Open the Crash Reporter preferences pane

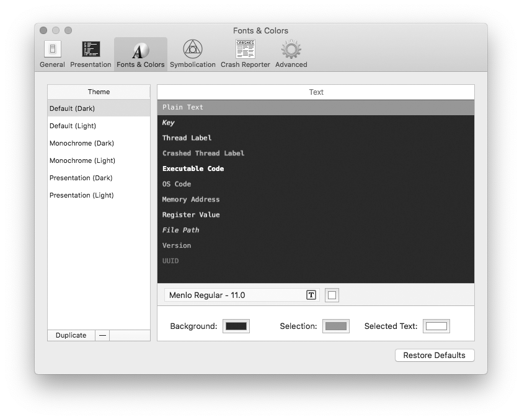(x=245, y=55)
